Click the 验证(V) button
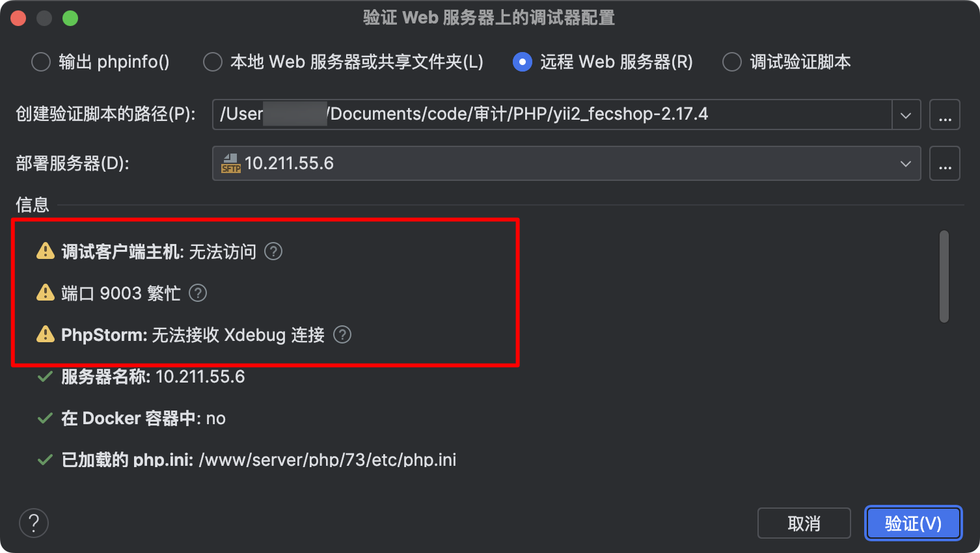 [x=914, y=523]
